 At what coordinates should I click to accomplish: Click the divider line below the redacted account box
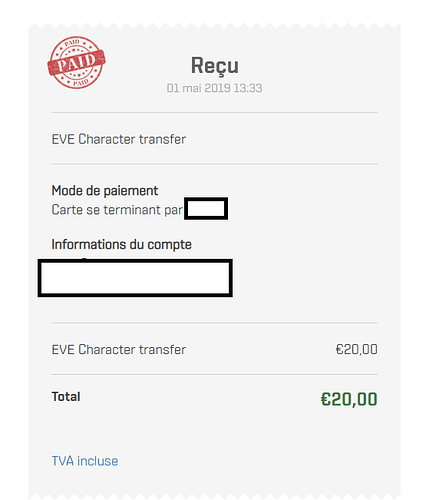[214, 323]
